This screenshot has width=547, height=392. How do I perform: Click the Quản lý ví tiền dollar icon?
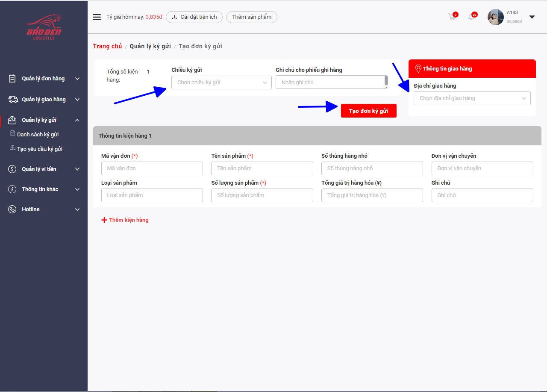coord(12,169)
